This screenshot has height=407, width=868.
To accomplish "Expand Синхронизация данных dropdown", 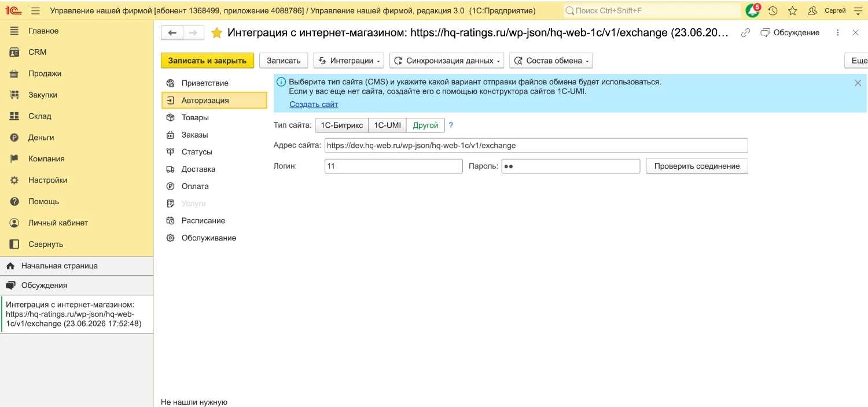I will coord(447,61).
